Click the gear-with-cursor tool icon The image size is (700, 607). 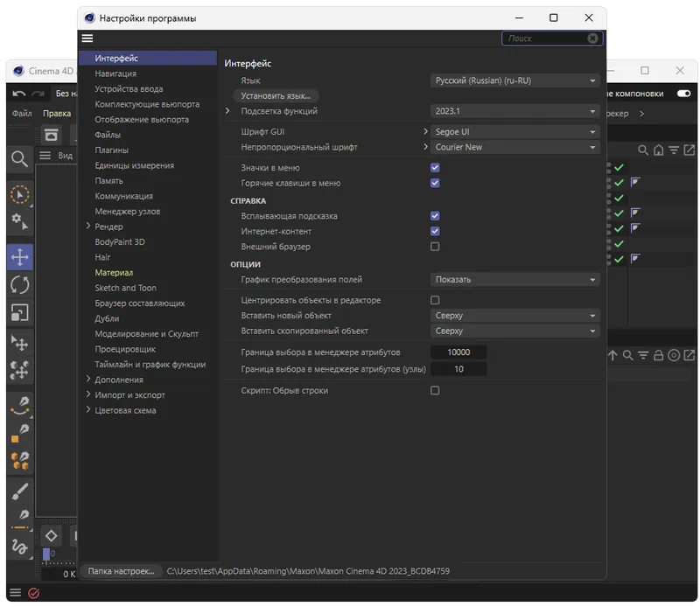pyautogui.click(x=19, y=221)
